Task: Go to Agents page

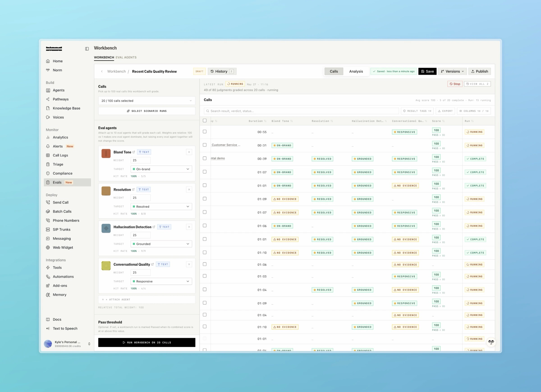Action: (x=58, y=90)
